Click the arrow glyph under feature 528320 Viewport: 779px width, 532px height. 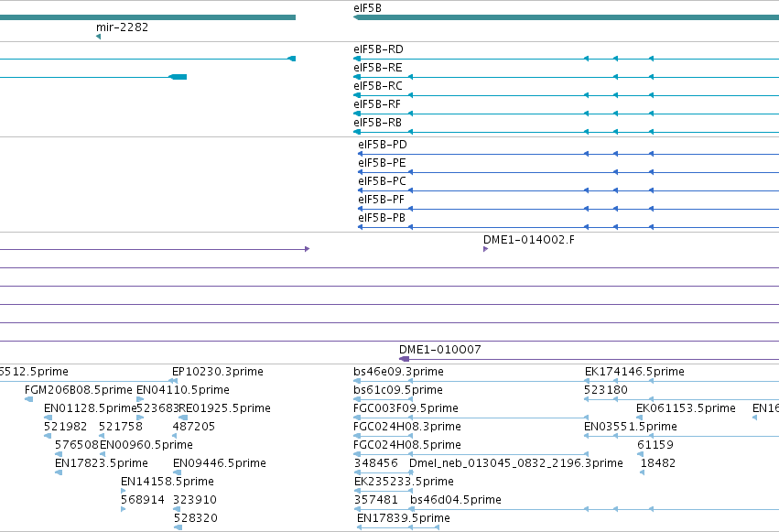(x=178, y=527)
